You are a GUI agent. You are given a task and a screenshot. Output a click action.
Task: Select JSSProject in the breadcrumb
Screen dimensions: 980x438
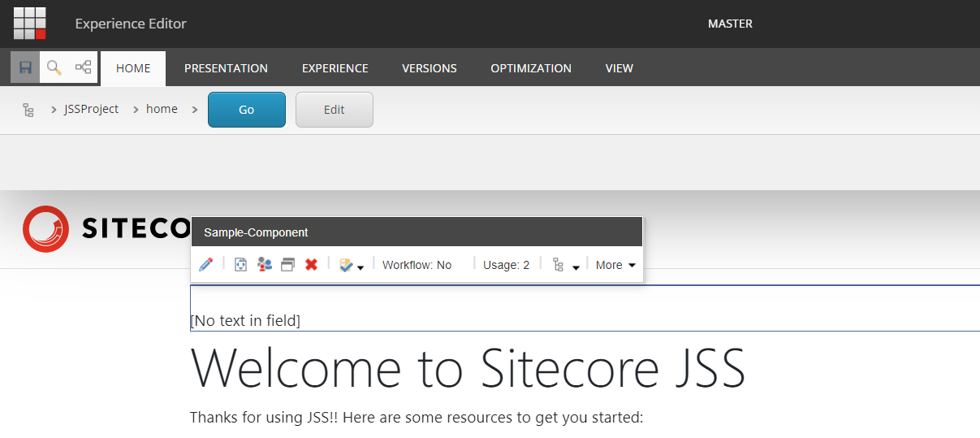click(92, 109)
